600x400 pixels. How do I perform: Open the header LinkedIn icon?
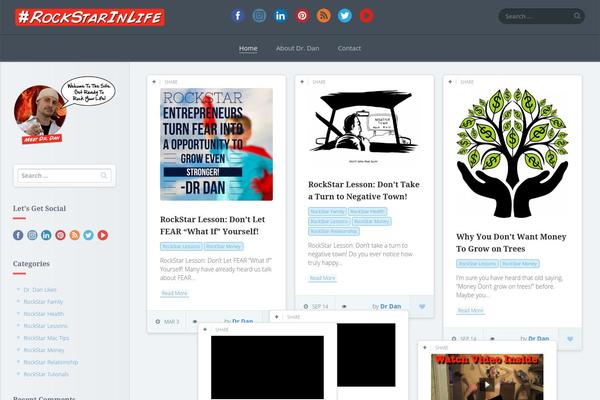click(280, 16)
